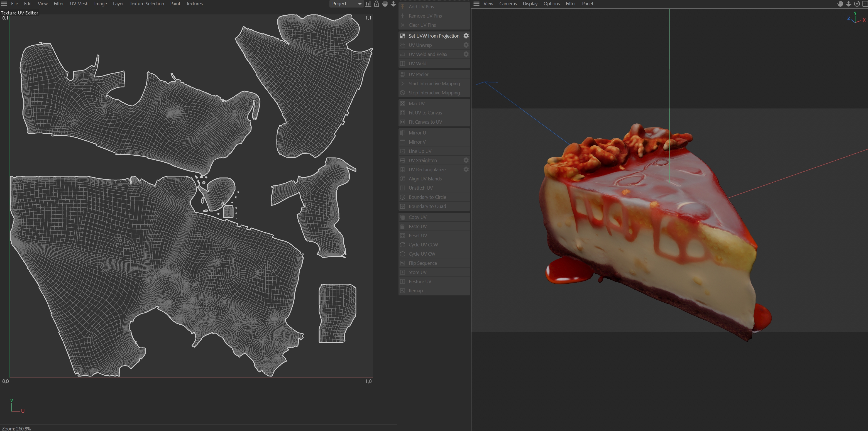The width and height of the screenshot is (868, 431).
Task: Click the UV Unwrap command
Action: (x=420, y=45)
